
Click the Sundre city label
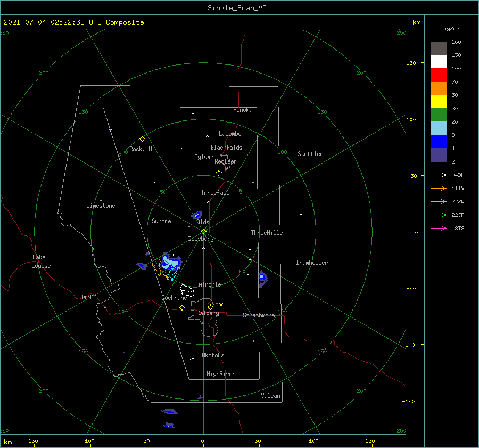click(161, 221)
